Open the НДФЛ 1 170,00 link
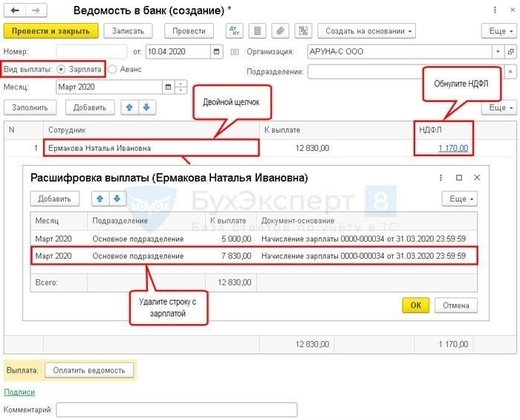This screenshot has height=420, width=520. point(453,148)
